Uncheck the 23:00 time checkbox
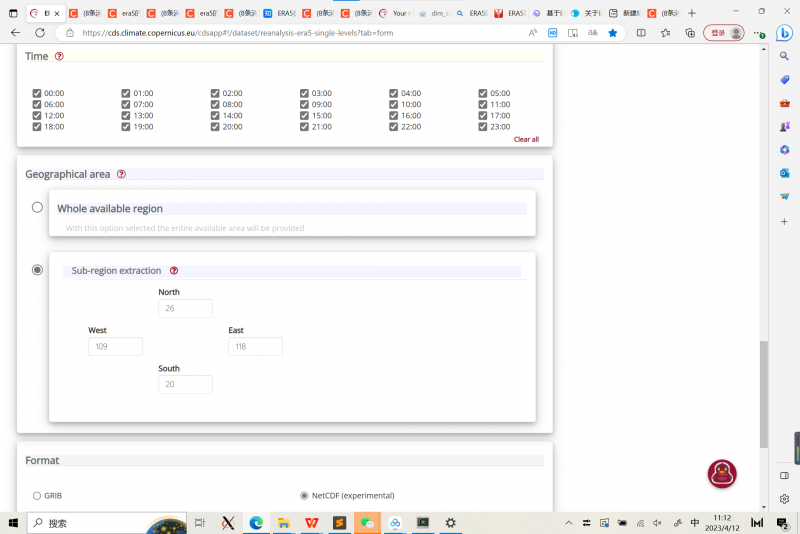800x534 pixels. coord(483,126)
